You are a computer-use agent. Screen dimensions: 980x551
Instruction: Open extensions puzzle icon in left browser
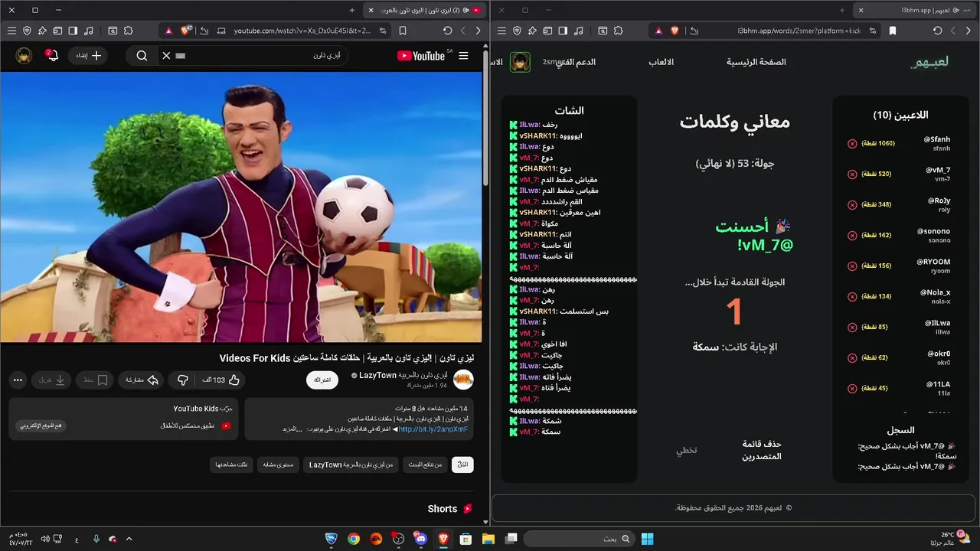pyautogui.click(x=128, y=31)
